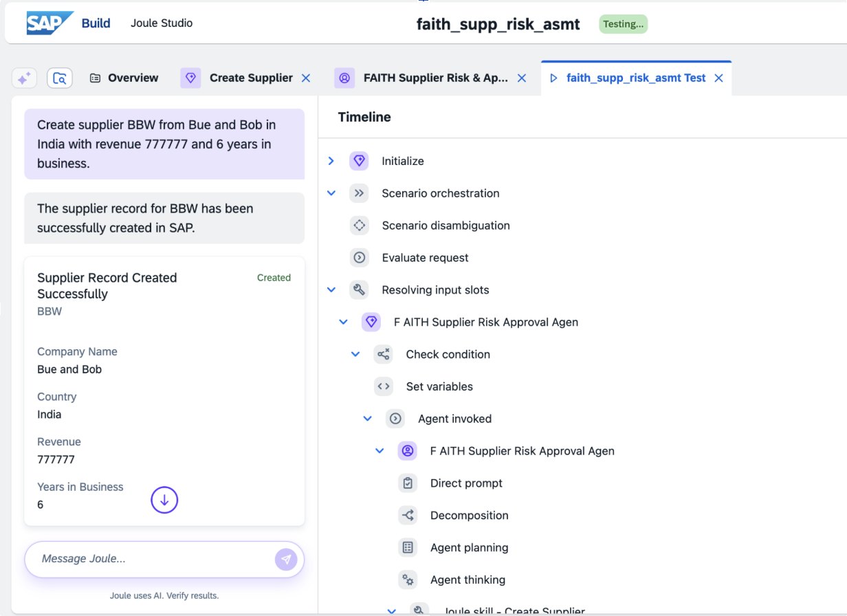
Task: Collapse the Joule skill - Create Supplier step
Action: pos(392,610)
